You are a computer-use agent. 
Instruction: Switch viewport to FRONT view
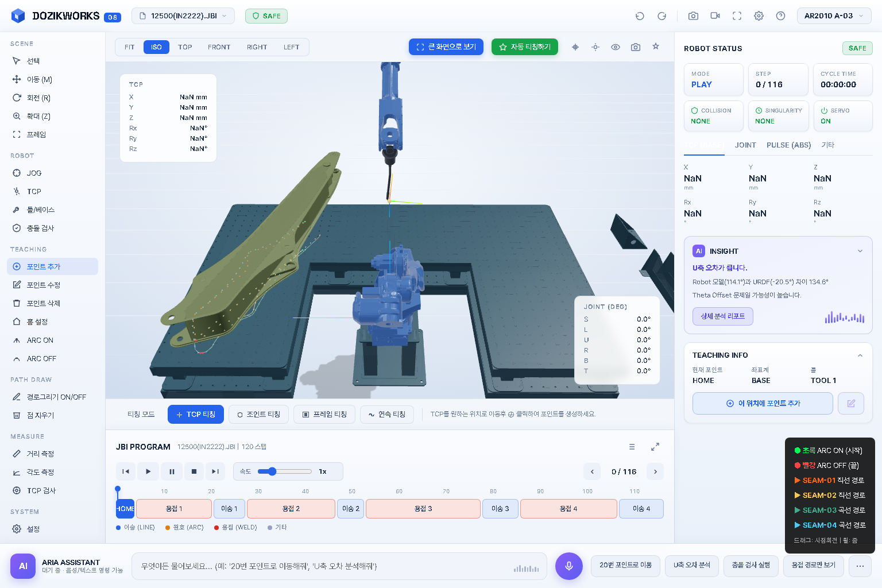[219, 47]
